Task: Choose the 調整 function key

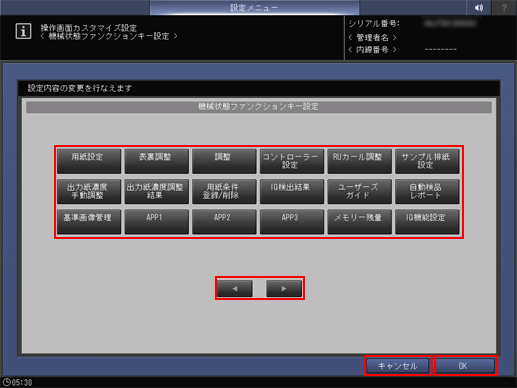Action: coord(224,161)
